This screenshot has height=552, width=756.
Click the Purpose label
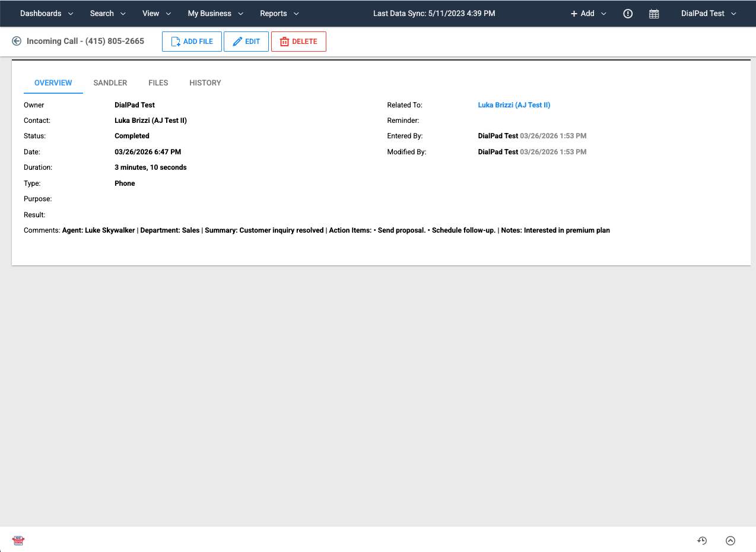(x=38, y=199)
